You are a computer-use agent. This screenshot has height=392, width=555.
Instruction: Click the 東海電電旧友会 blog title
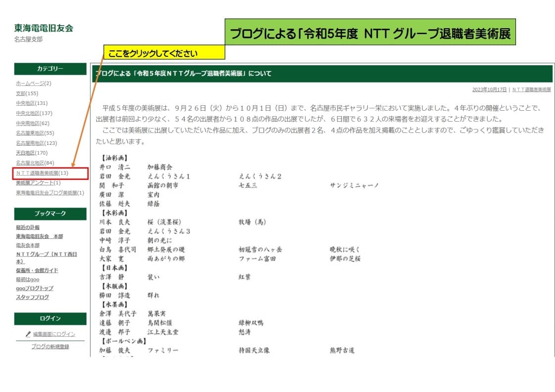(x=44, y=28)
